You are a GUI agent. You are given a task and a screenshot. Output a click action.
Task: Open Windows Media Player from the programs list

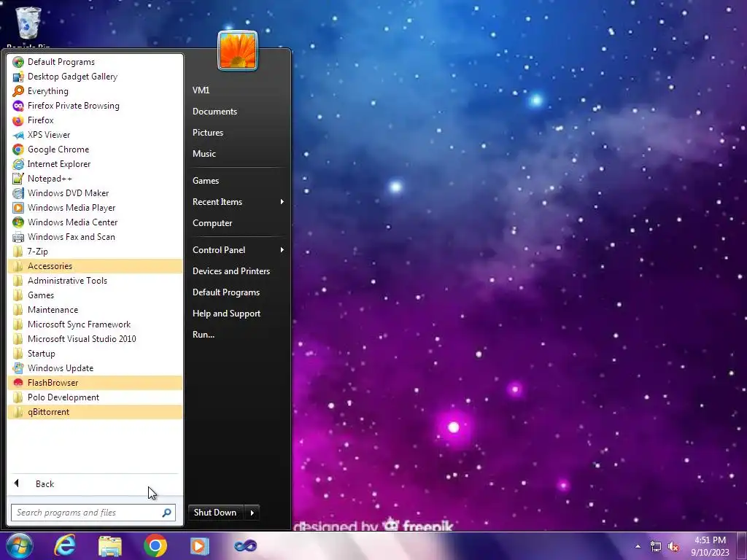(95, 208)
